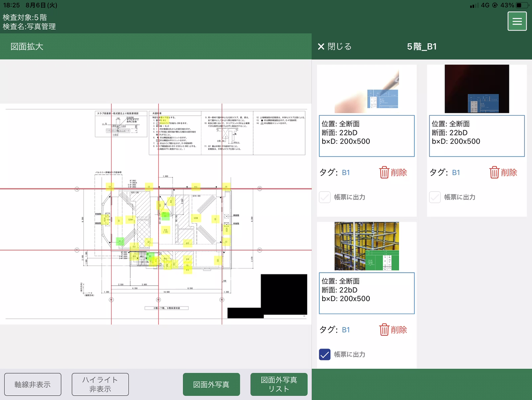Delete the rebar photo via 削除

(393, 330)
